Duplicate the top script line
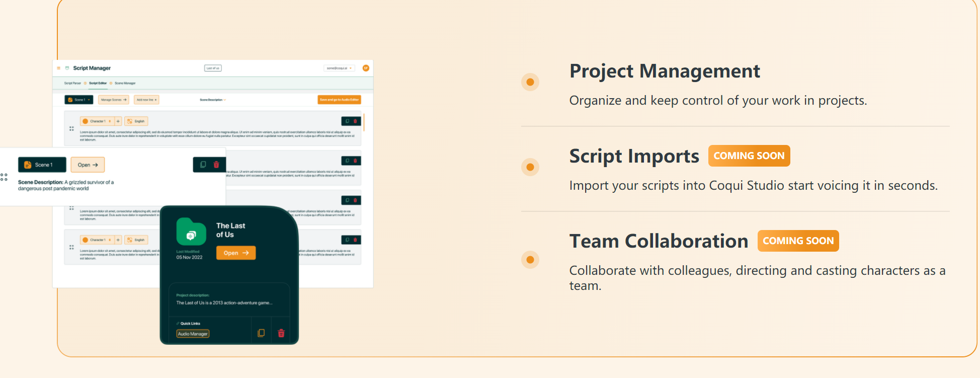 [x=347, y=121]
